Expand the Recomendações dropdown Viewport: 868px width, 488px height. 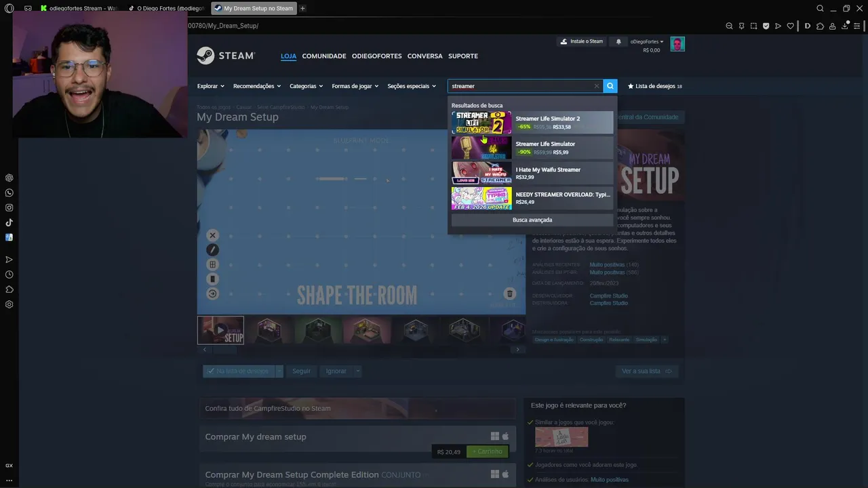(x=257, y=86)
